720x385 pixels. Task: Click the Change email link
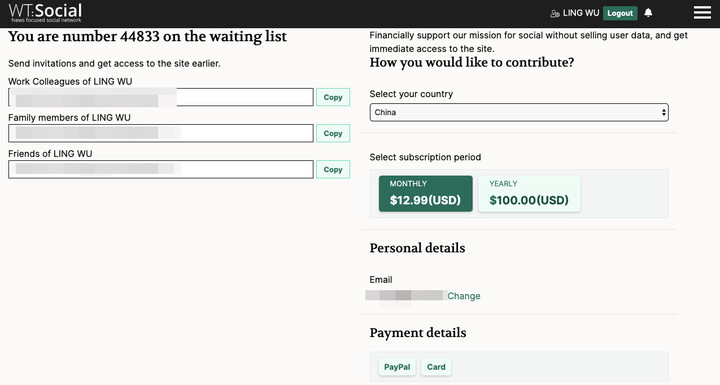point(464,296)
